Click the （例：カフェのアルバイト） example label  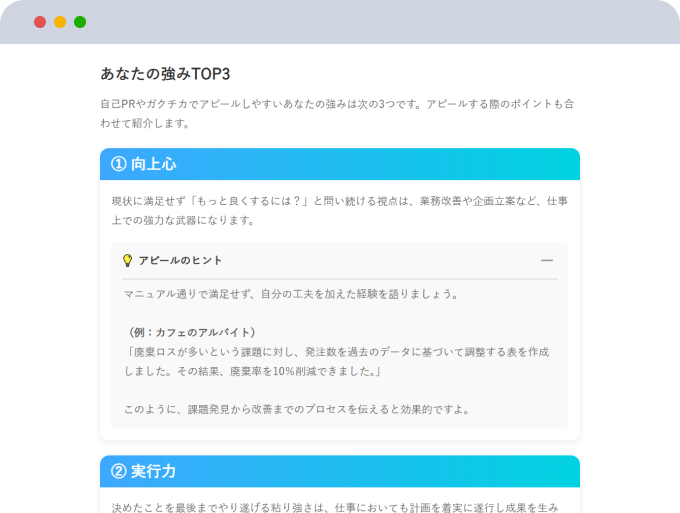(191, 332)
